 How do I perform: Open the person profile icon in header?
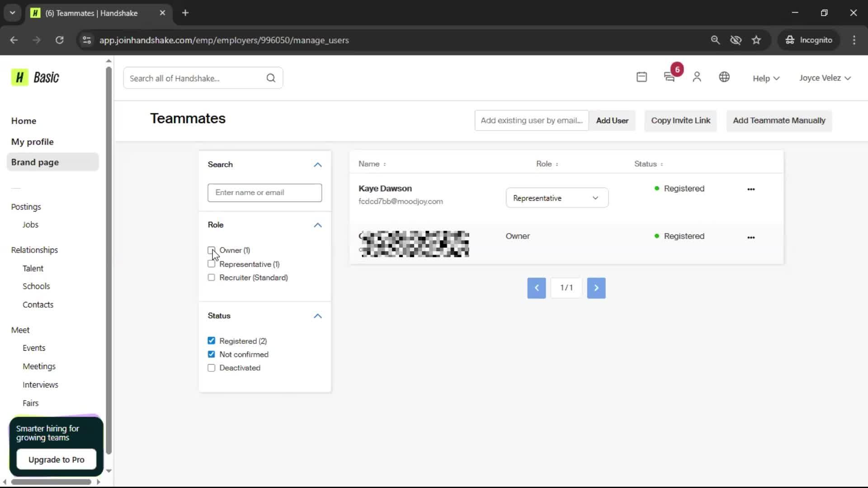(x=697, y=77)
